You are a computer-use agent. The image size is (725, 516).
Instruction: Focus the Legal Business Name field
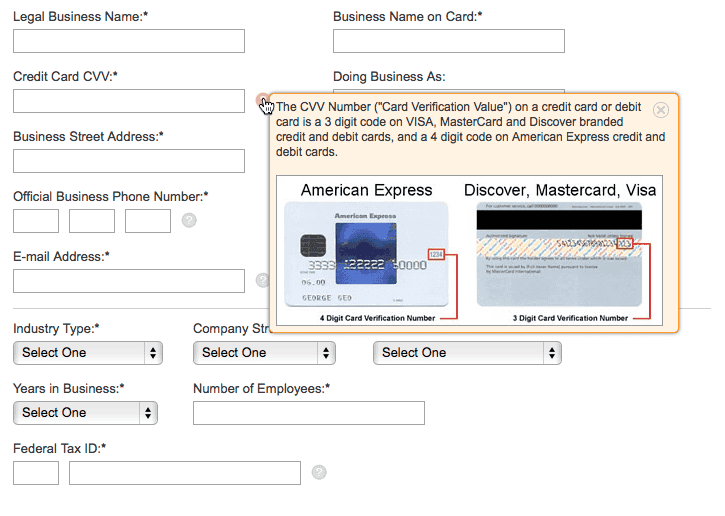coord(129,41)
